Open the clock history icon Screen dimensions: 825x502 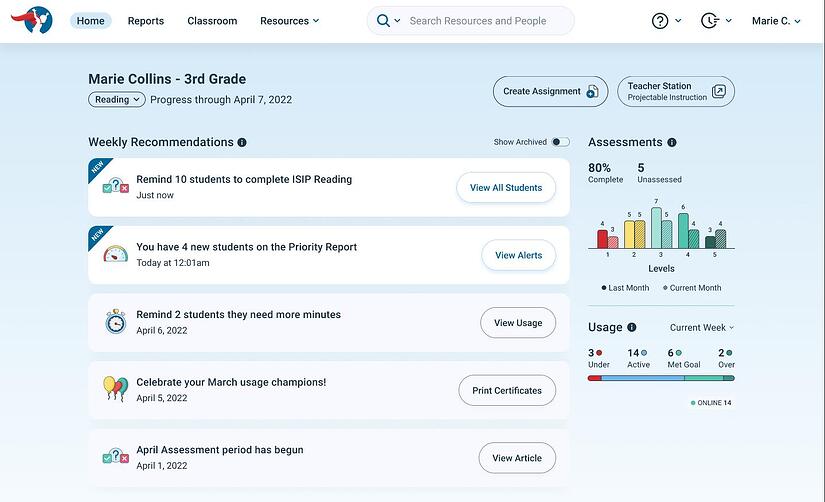point(710,21)
